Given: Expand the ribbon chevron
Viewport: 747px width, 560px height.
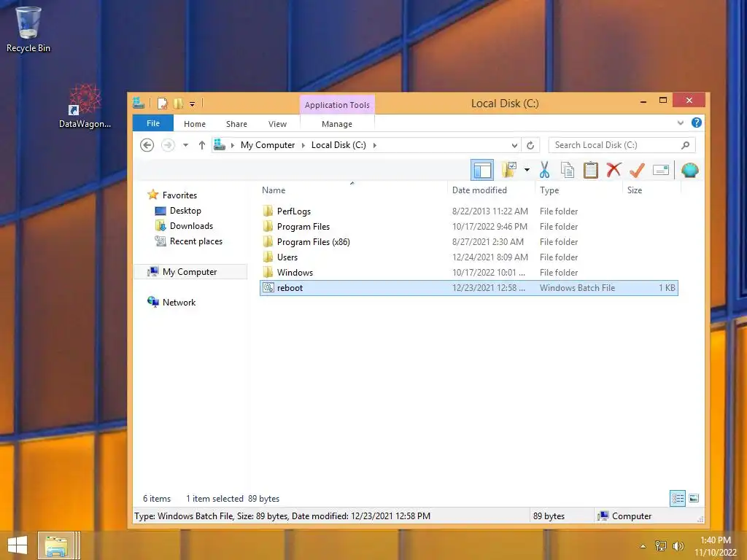Looking at the screenshot, I should tap(681, 122).
